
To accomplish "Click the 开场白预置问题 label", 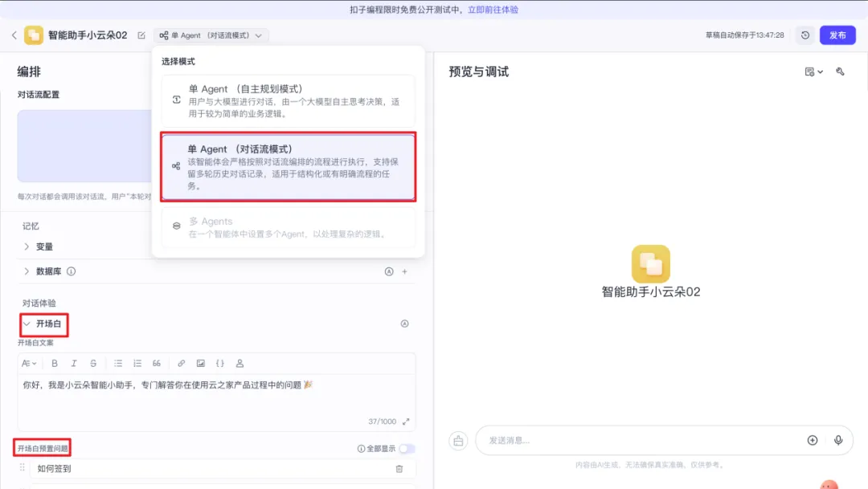I will 43,449.
